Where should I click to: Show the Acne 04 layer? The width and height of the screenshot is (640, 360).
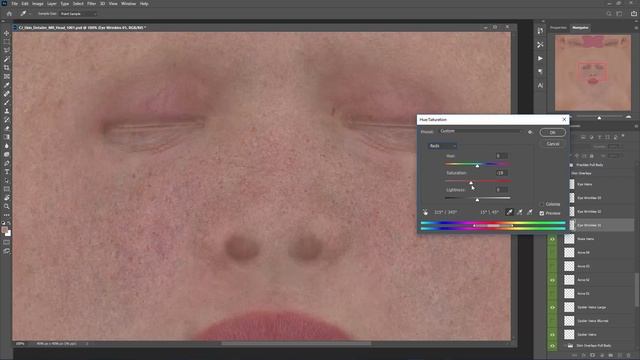pyautogui.click(x=553, y=253)
